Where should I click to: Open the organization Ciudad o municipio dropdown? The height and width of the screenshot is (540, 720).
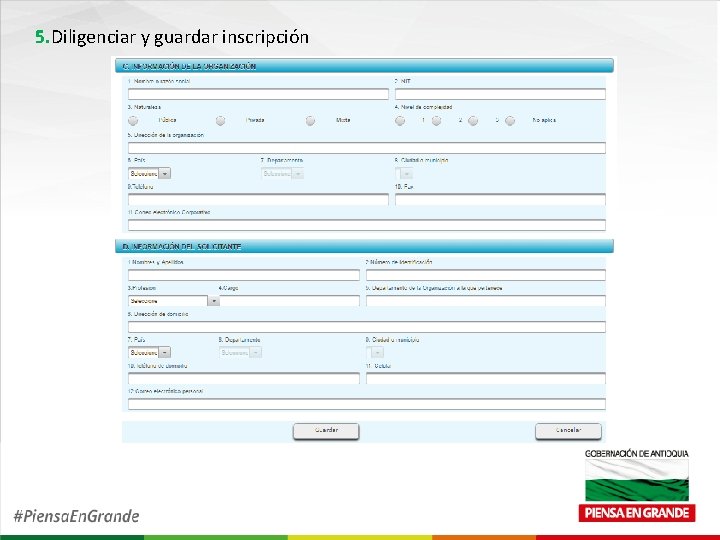point(404,174)
